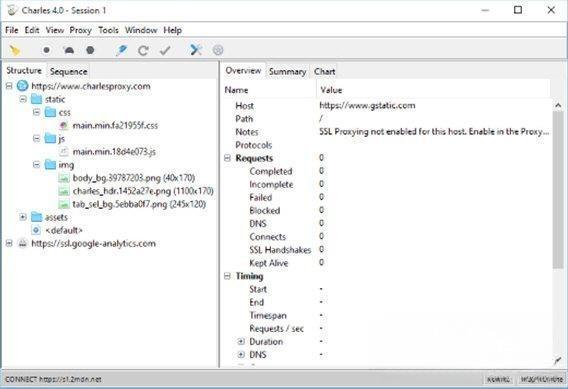This screenshot has width=568, height=389.
Task: Open the tools wrench icon
Action: coord(196,50)
